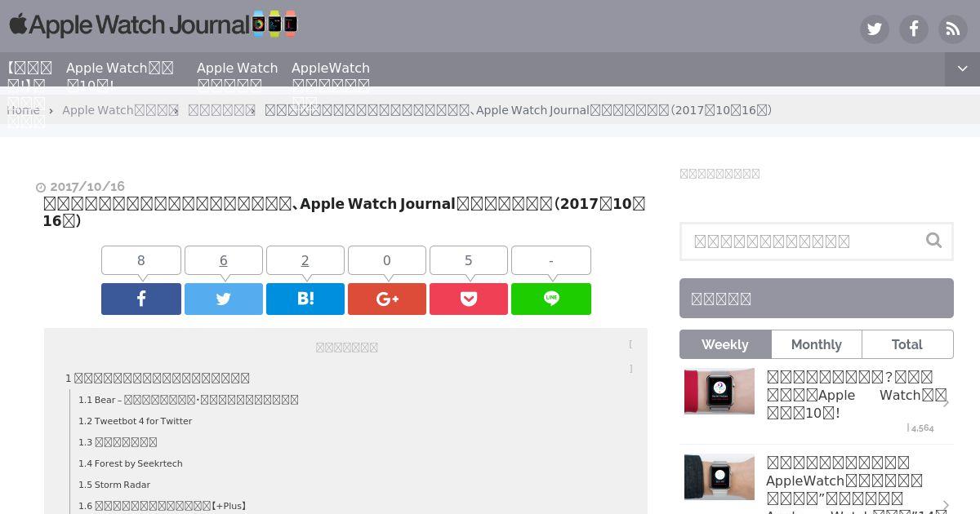Open first ranked article with 4,564 views
The width and height of the screenshot is (980, 514).
[856, 395]
